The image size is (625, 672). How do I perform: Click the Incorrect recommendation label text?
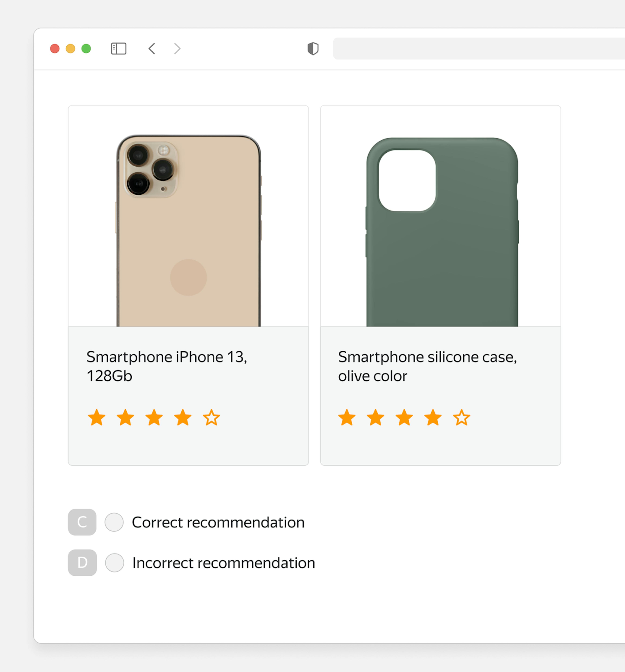point(224,563)
